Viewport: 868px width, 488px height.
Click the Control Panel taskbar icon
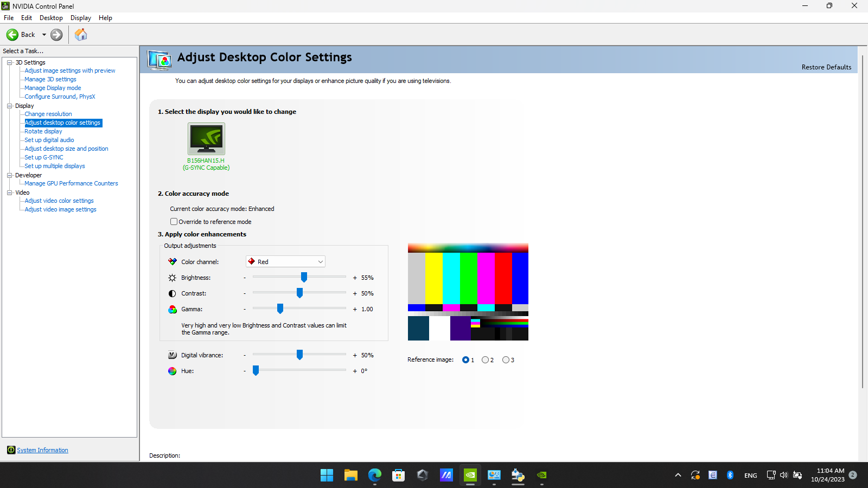(494, 476)
